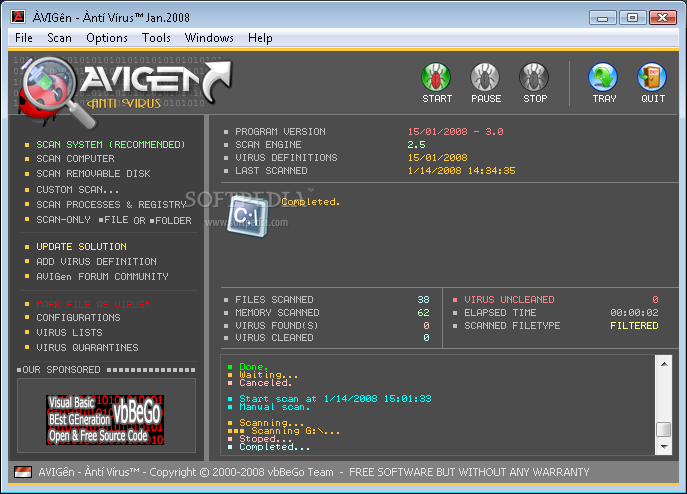The height and width of the screenshot is (494, 687).
Task: Open Virus Lists
Action: pyautogui.click(x=69, y=333)
